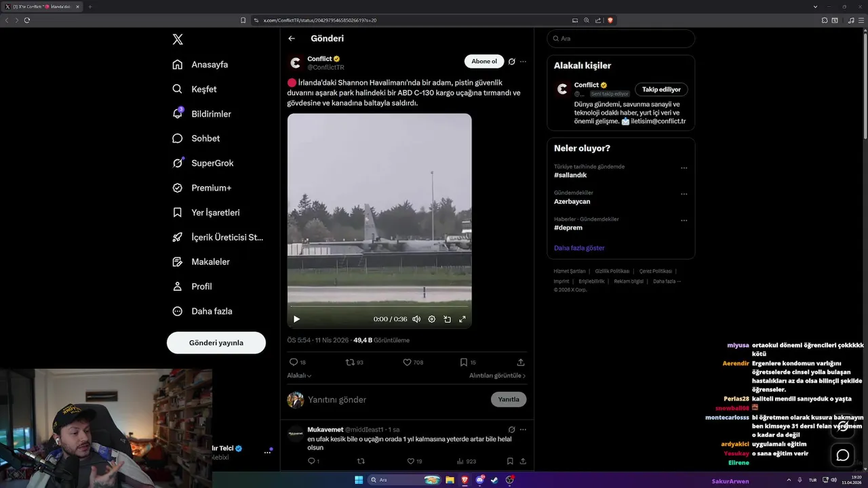
Task: Click the İçerik Üreticisi rocket icon
Action: tap(178, 237)
